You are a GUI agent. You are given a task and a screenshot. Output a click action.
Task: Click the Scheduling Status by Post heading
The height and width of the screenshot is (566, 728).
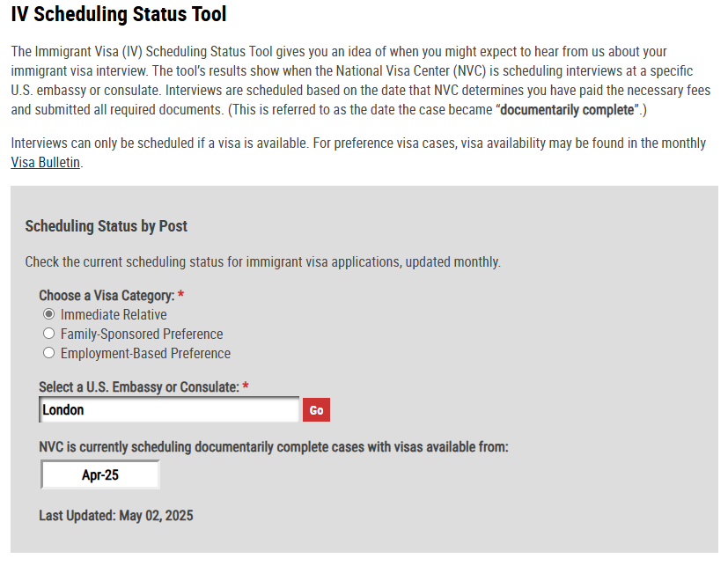click(107, 226)
